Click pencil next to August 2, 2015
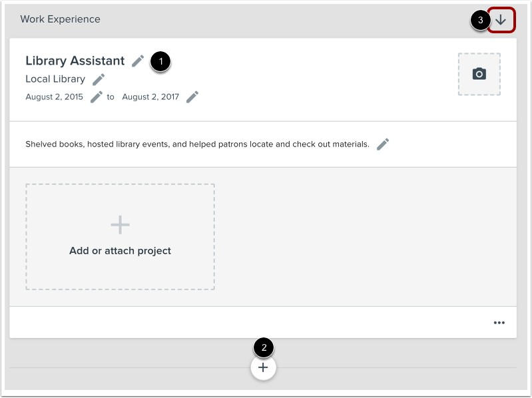 click(x=97, y=97)
